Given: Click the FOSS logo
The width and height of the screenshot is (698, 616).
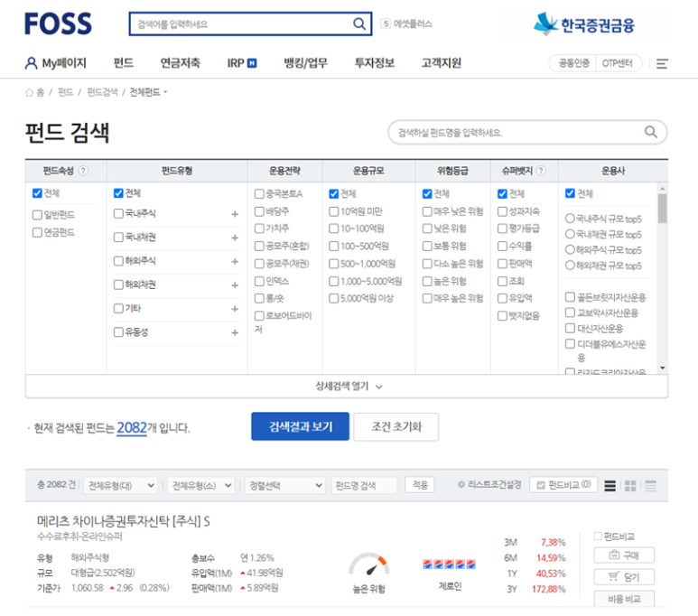Looking at the screenshot, I should click(58, 24).
